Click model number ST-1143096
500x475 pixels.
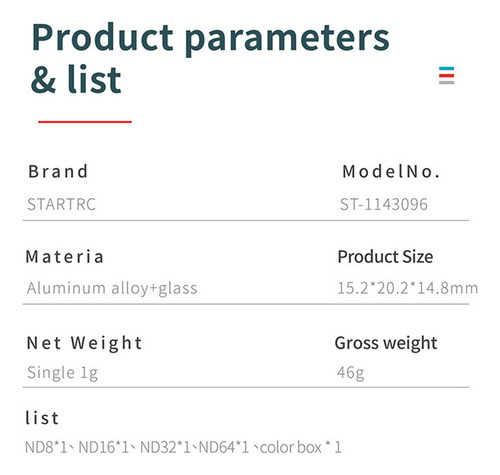pos(384,204)
